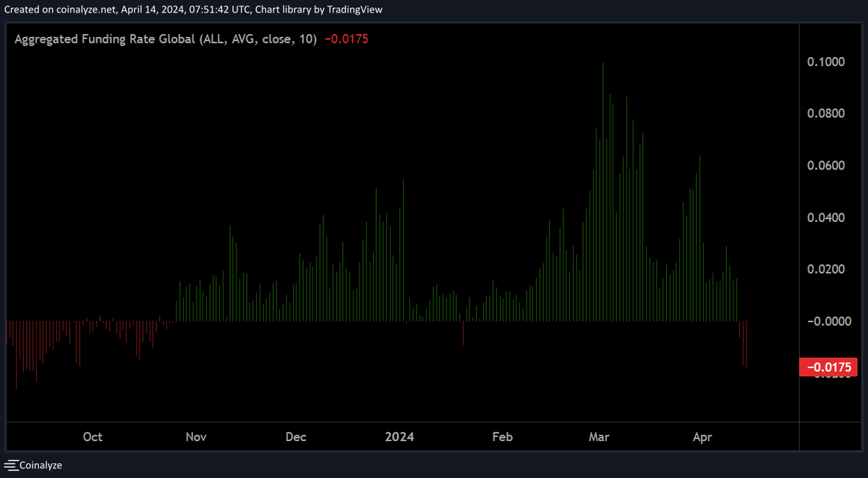Click the Coinalyze wordmark at the bottom
Image resolution: width=868 pixels, height=478 pixels.
pos(40,465)
